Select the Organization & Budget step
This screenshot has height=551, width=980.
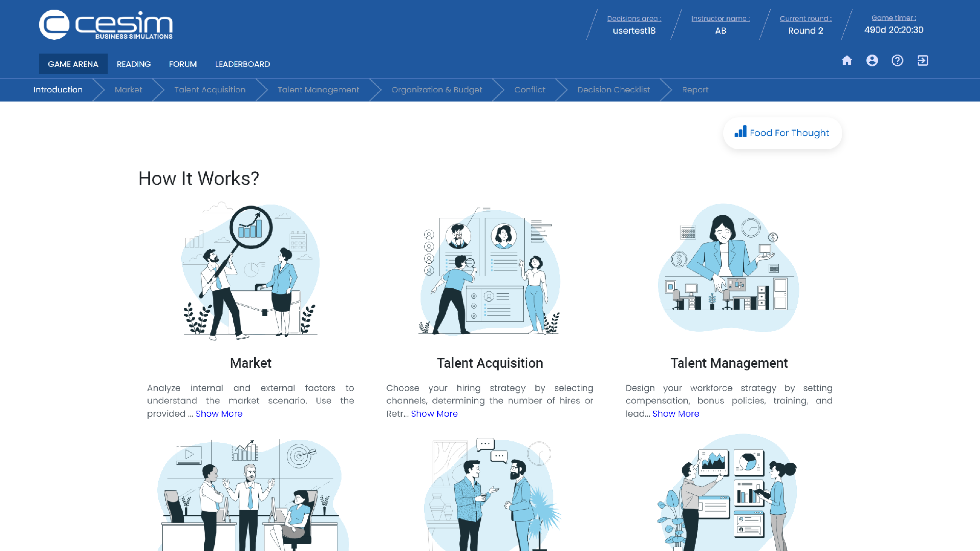coord(436,90)
